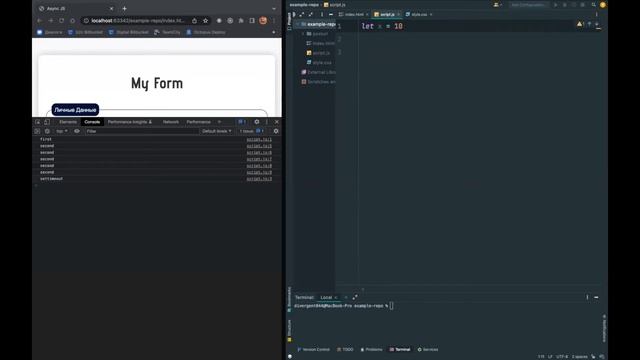Image resolution: width=640 pixels, height=360 pixels.
Task: Switch to the index.html editor tab
Action: 354,14
